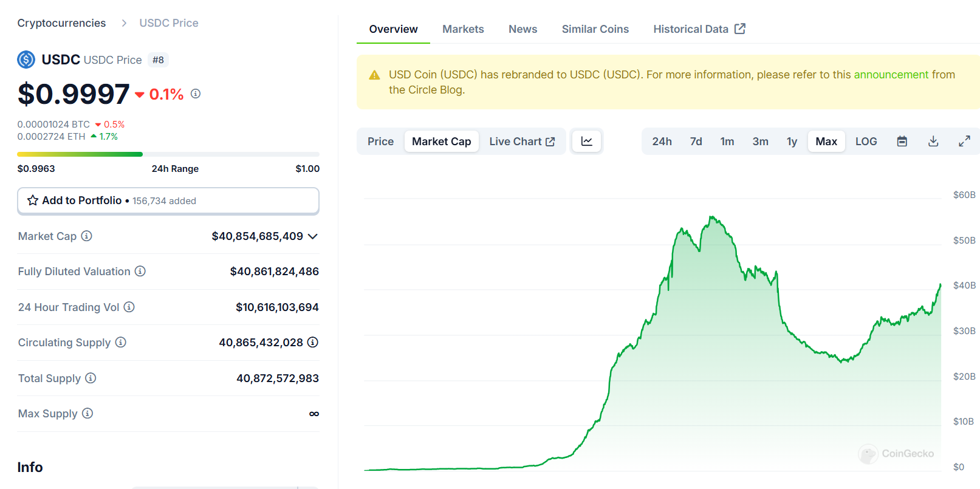Image resolution: width=980 pixels, height=489 pixels.
Task: Click the breadcrumb chevron separator icon
Action: (124, 23)
